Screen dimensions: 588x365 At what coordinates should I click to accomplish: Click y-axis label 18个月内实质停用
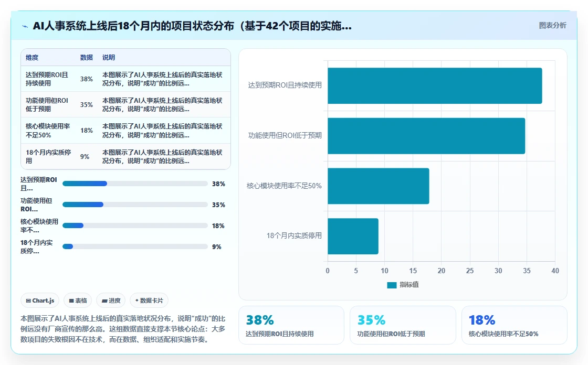click(295, 235)
